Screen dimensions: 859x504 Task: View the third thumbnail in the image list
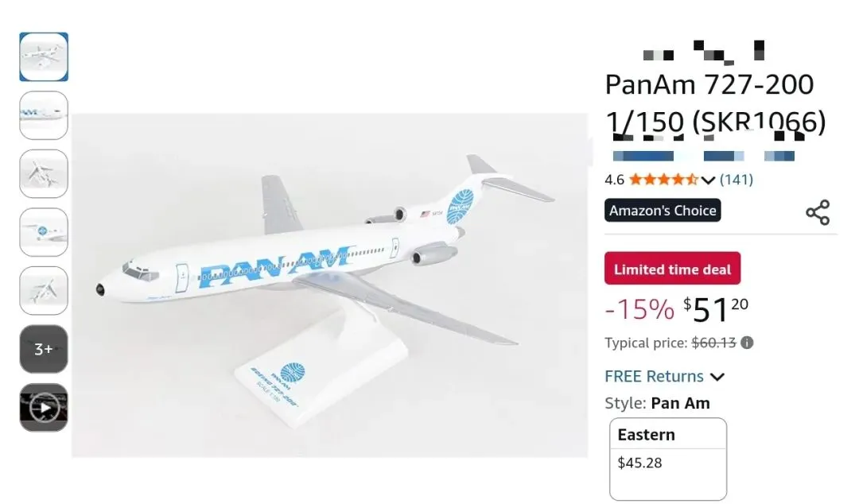[44, 173]
